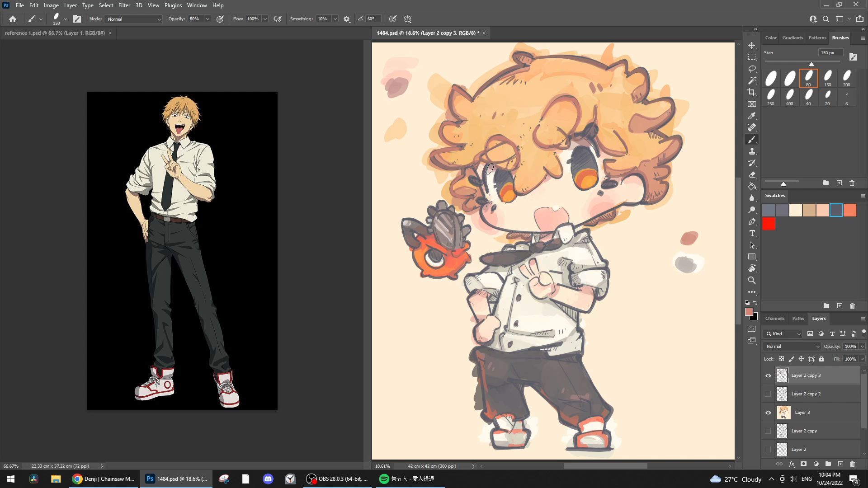This screenshot has height=488, width=868.
Task: Open layer effects fx button
Action: (792, 464)
